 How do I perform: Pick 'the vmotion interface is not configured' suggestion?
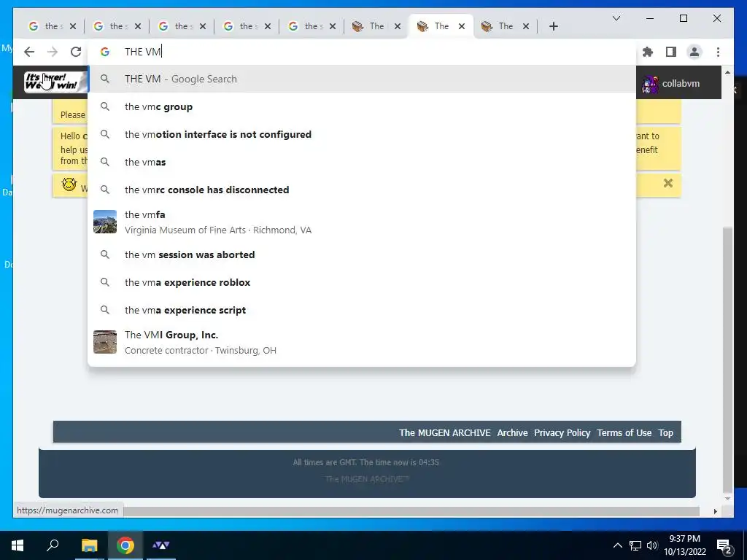click(x=362, y=134)
